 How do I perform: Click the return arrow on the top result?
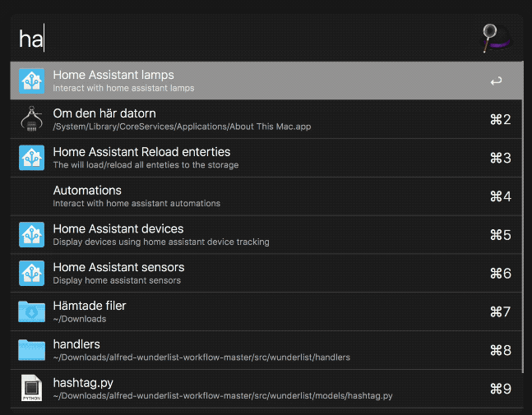click(495, 81)
